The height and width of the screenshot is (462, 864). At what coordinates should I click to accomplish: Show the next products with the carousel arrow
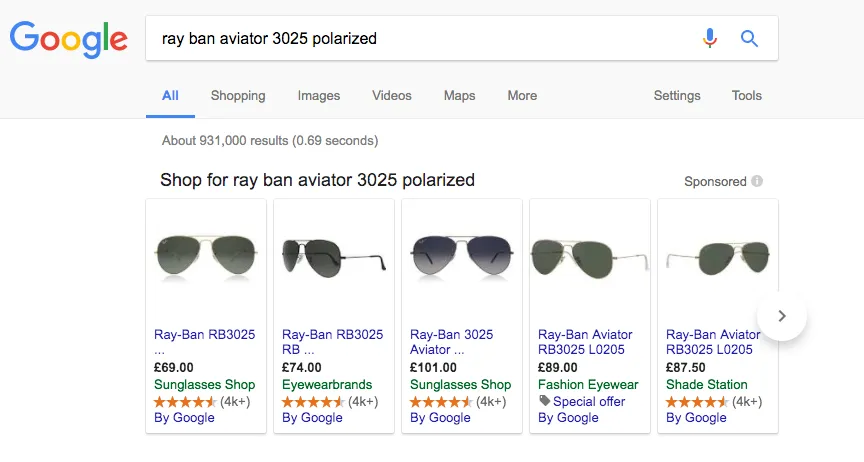point(781,316)
